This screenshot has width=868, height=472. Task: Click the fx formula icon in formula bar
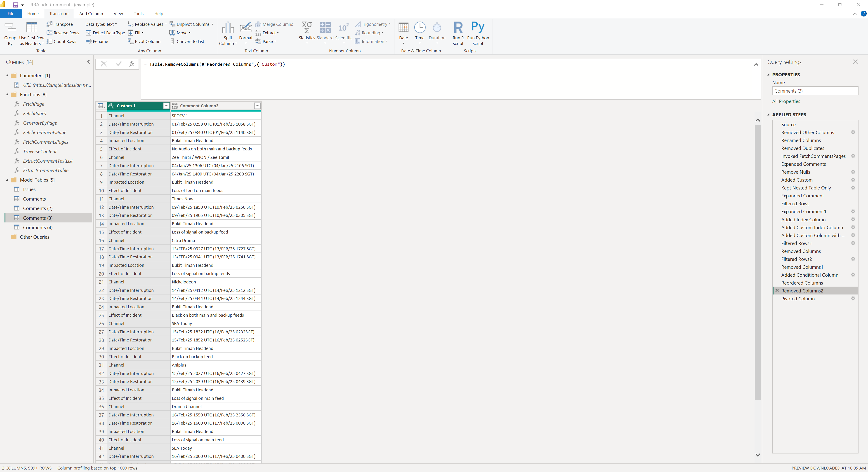[132, 64]
